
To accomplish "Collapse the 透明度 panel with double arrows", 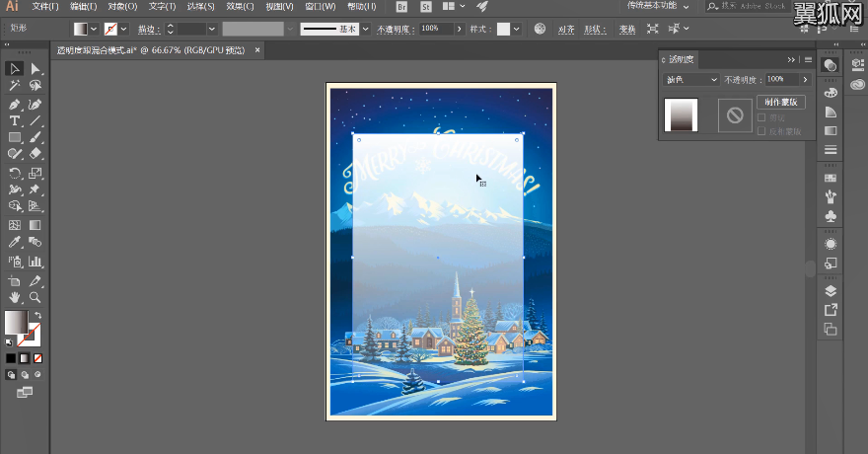I will [791, 60].
